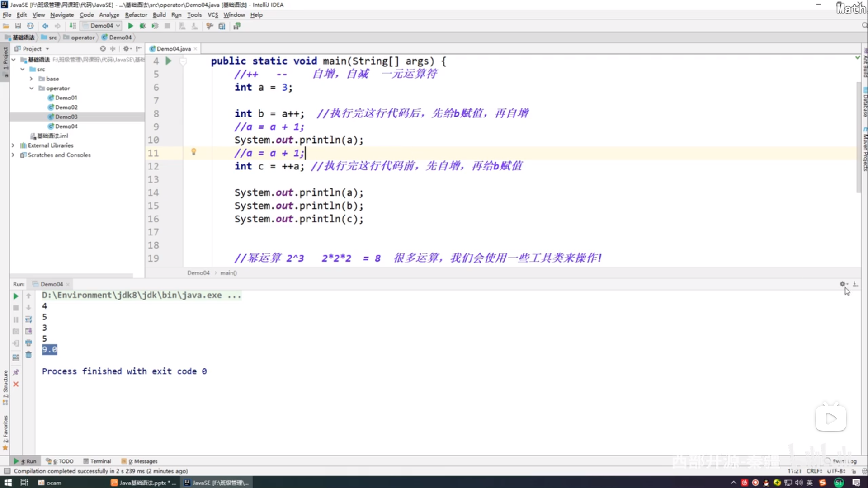The width and height of the screenshot is (868, 488).
Task: Click the Run gutter arrow beside main
Action: click(168, 61)
